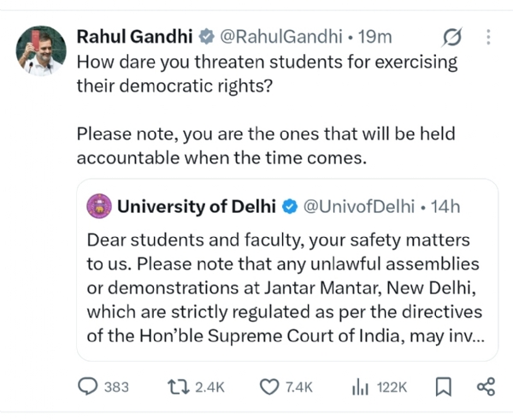Click Rahul Gandhi's verified badge
Viewport: 513px width, 420px height.
(x=206, y=36)
